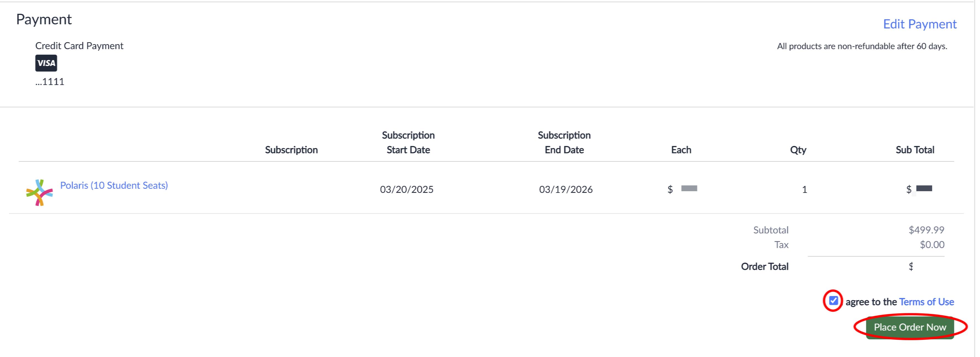Click the Subscription Start Date column header
This screenshot has height=357, width=980.
[x=408, y=143]
